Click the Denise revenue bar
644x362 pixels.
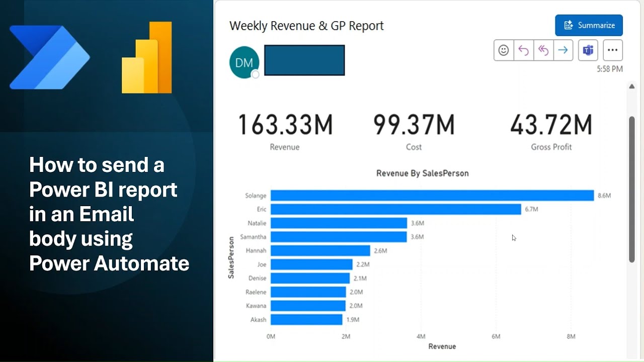coord(310,278)
